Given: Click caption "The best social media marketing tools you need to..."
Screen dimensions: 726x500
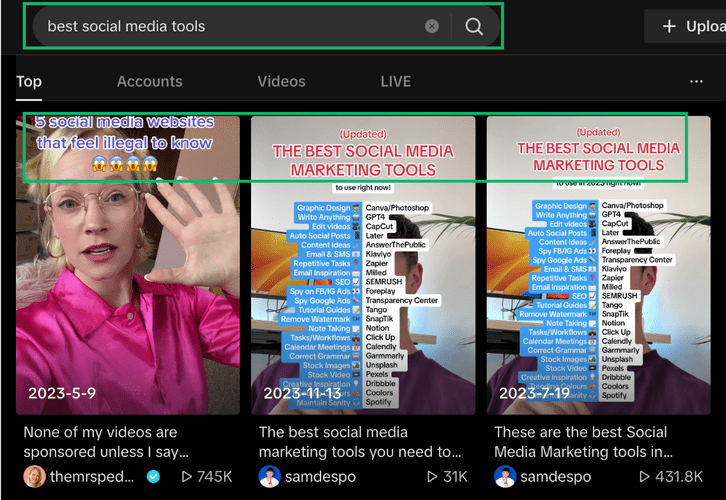Looking at the screenshot, I should 360,442.
